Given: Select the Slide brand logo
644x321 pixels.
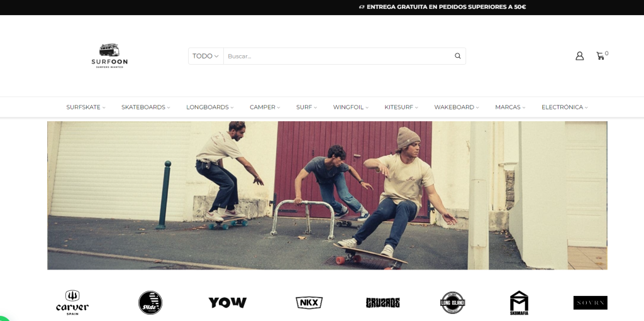Looking at the screenshot, I should click(150, 303).
